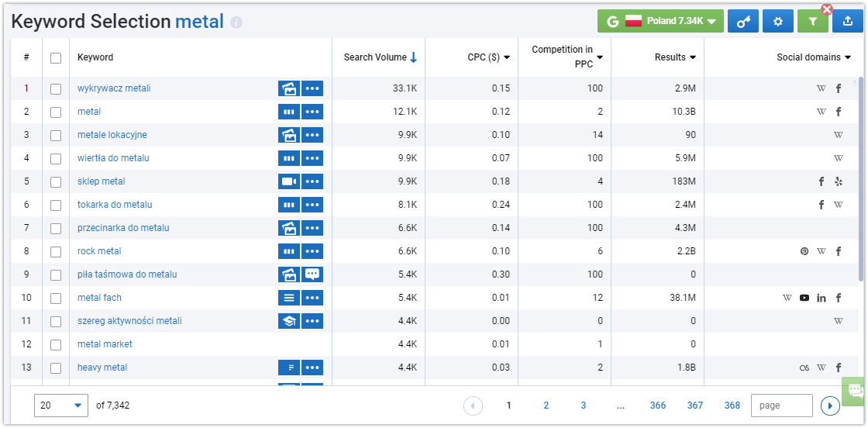The image size is (868, 428).
Task: Click Yelp icon in sklep metal row
Action: (838, 181)
